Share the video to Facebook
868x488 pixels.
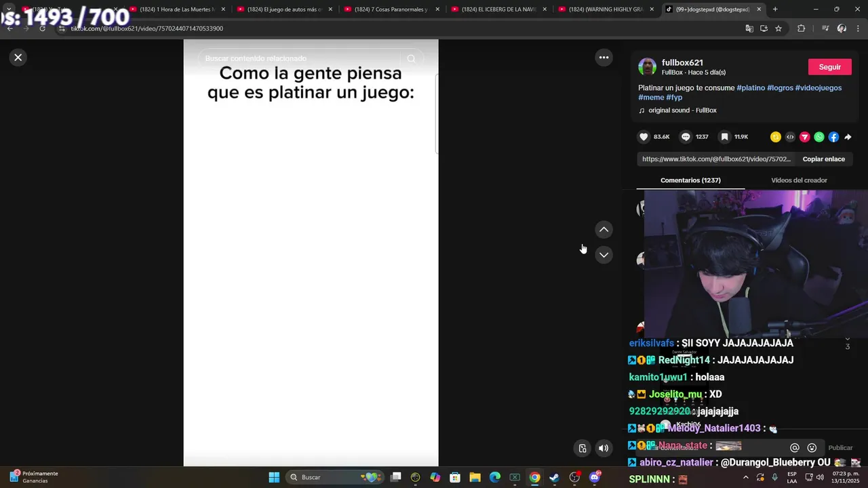pos(833,137)
